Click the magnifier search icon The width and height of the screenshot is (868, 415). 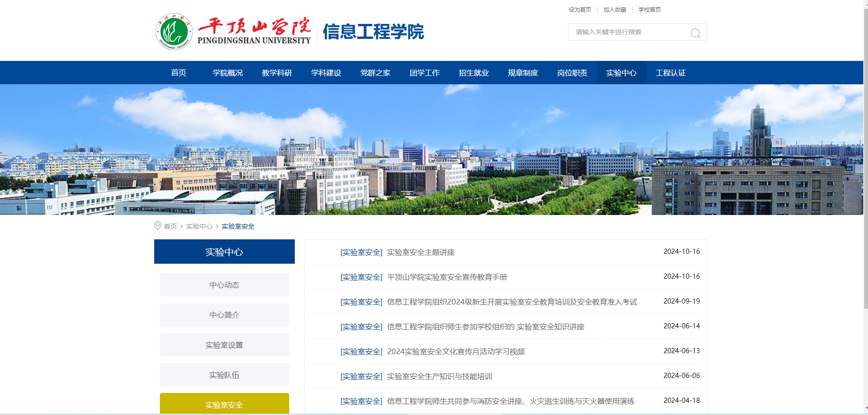[x=695, y=33]
